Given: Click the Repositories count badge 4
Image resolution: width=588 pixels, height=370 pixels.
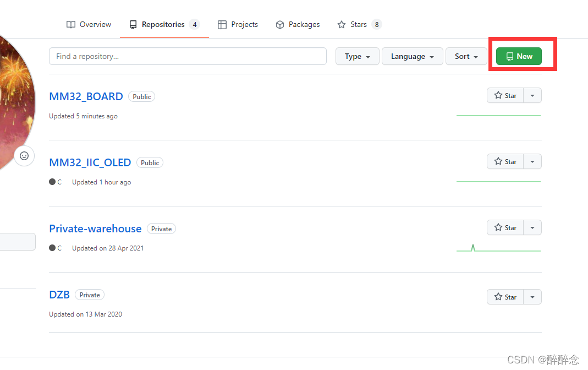Looking at the screenshot, I should click(x=195, y=24).
